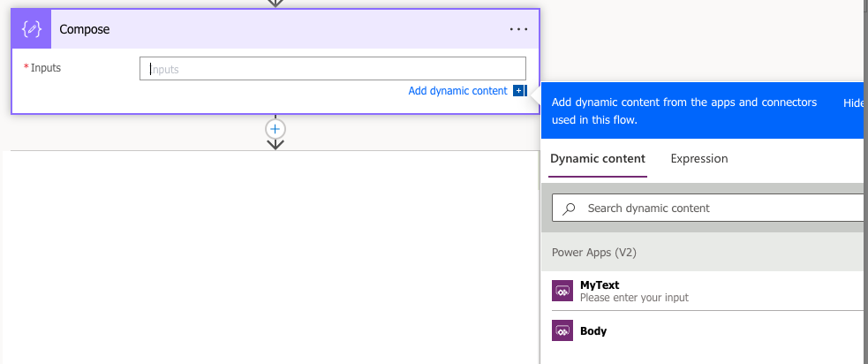Click the Add dynamic content link

[x=457, y=91]
